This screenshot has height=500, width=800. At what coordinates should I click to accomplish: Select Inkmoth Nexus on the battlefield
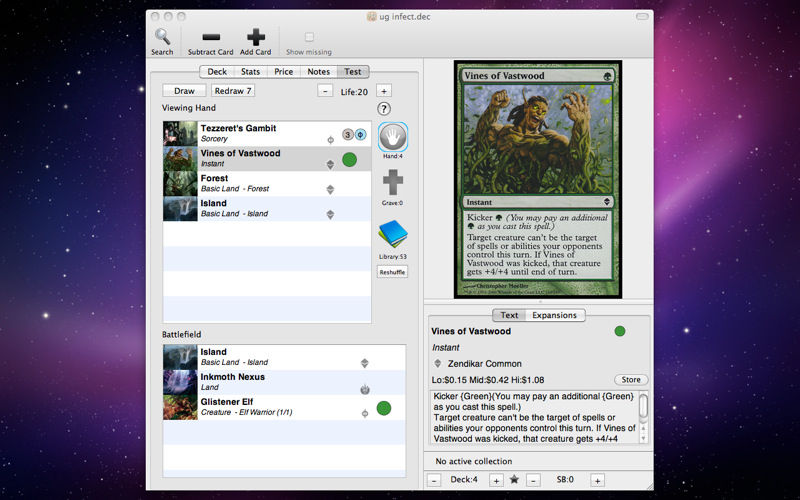click(284, 383)
